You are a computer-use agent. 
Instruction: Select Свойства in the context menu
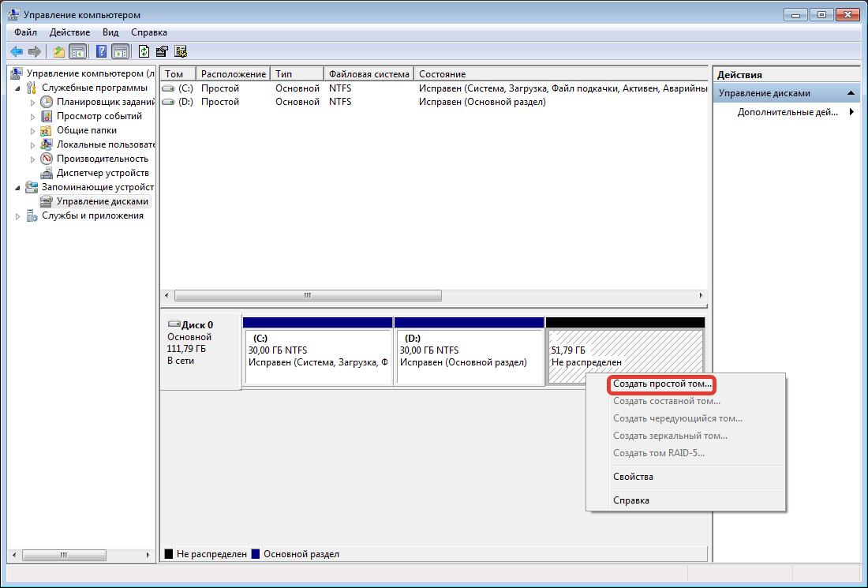pos(633,477)
